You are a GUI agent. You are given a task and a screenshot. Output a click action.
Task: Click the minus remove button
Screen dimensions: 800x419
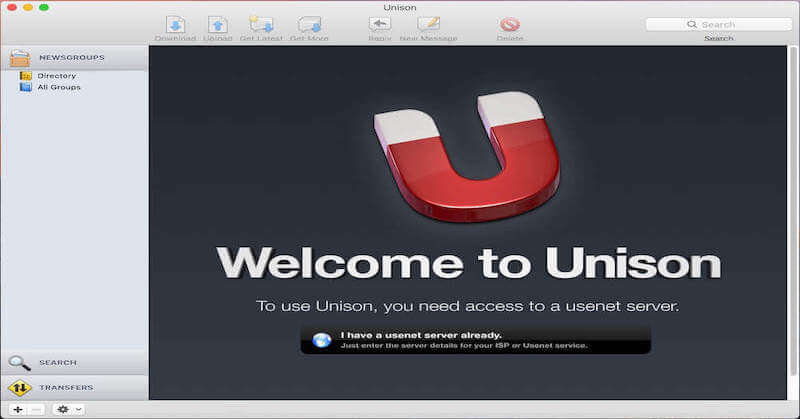coord(36,409)
